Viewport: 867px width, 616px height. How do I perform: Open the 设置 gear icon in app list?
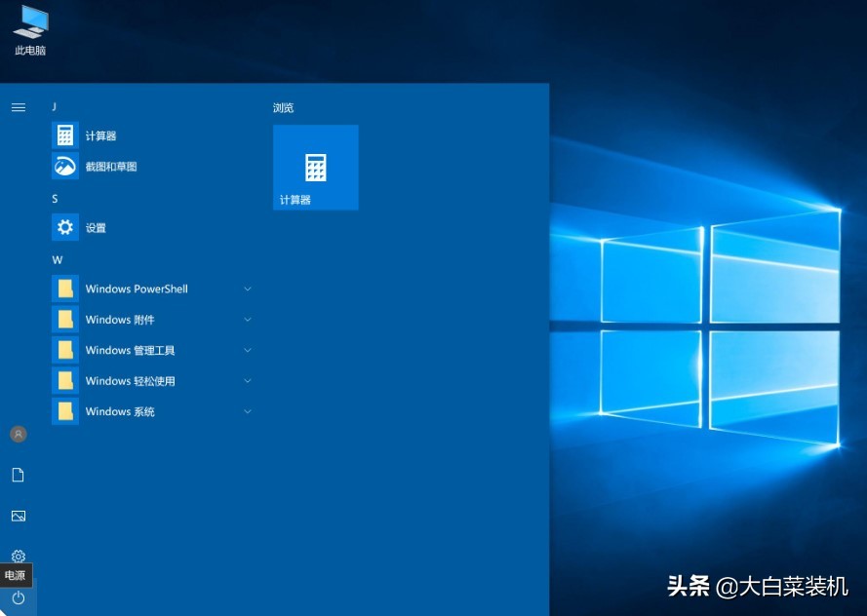point(65,227)
